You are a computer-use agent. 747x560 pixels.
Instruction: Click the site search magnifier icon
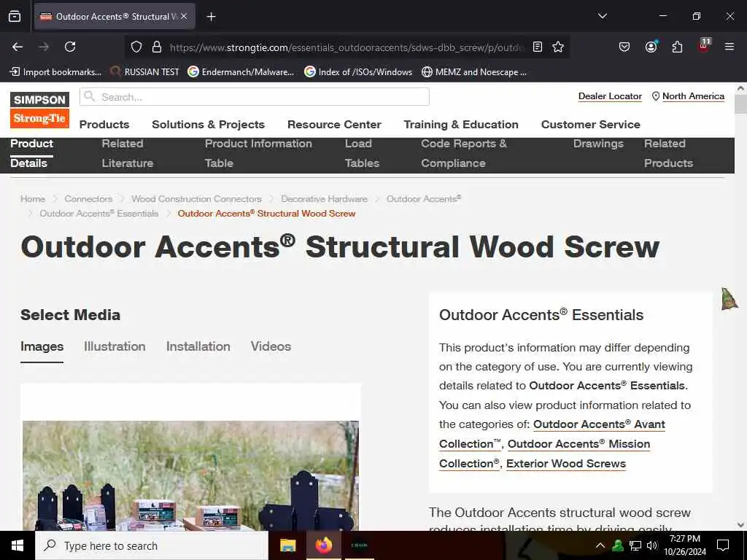(90, 97)
